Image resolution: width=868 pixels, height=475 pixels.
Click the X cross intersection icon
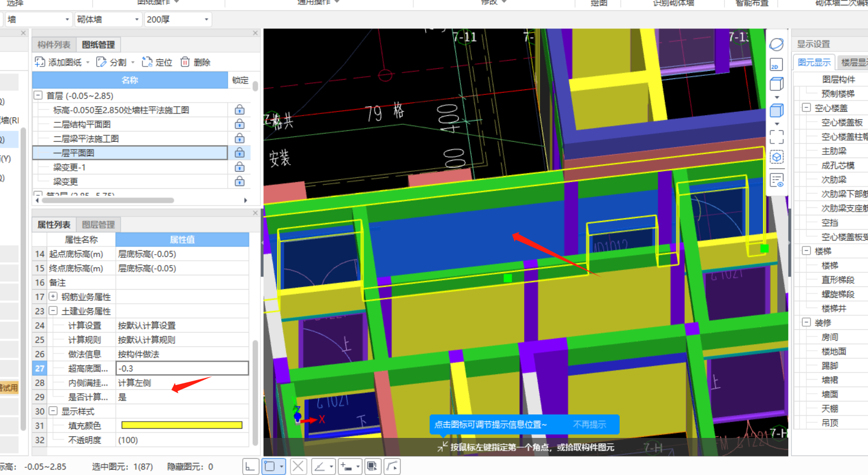pos(298,466)
